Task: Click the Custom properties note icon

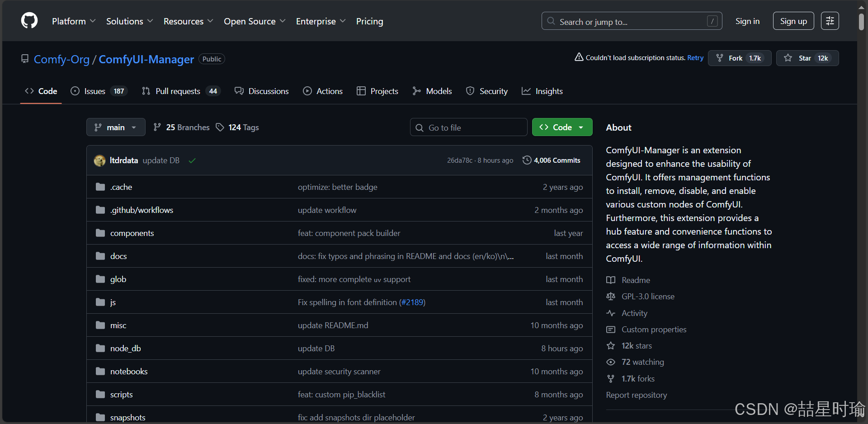Action: tap(611, 330)
